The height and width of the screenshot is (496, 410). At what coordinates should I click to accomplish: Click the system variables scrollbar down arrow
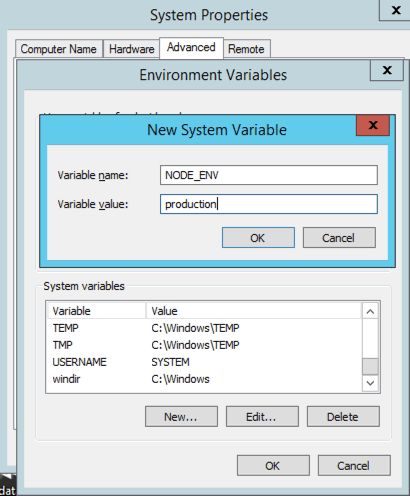click(370, 383)
